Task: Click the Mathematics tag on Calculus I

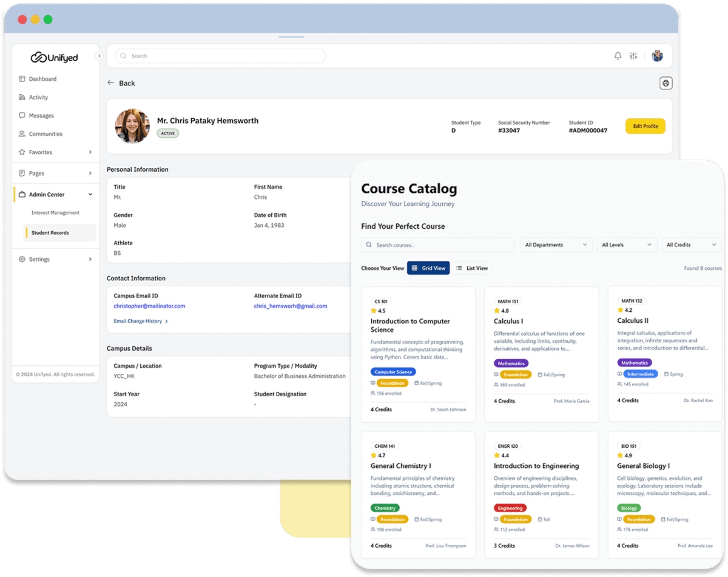Action: (x=511, y=363)
